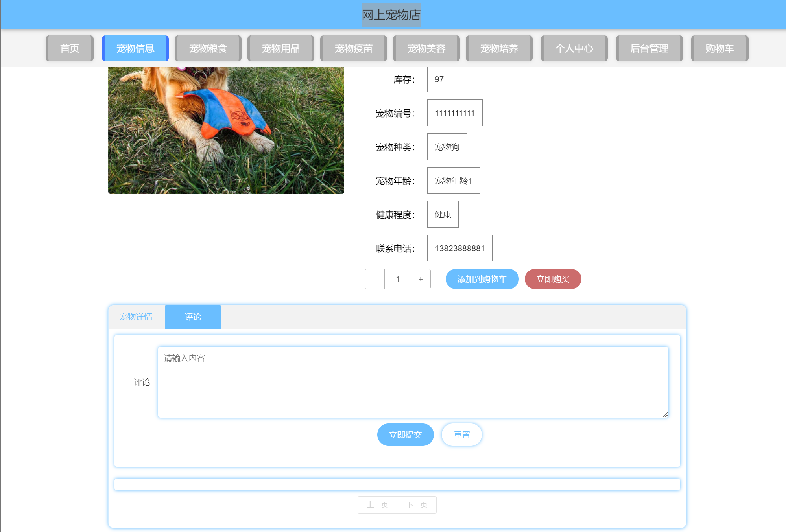Open the 首页 home navigation item
Image resolution: width=786 pixels, height=532 pixels.
tap(70, 48)
